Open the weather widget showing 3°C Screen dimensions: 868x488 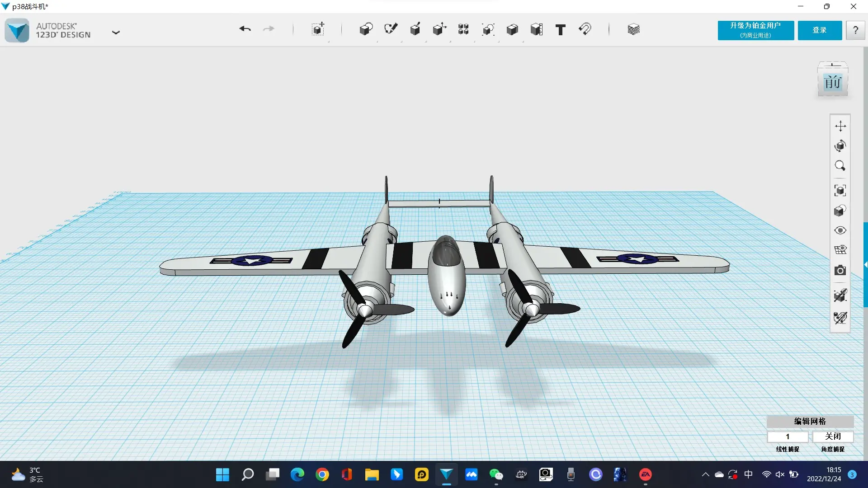click(x=28, y=474)
